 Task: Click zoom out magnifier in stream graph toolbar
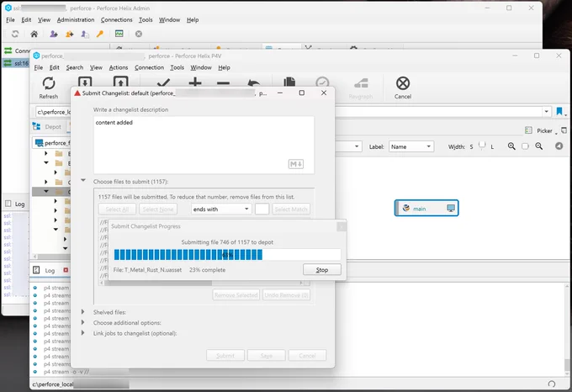539,146
